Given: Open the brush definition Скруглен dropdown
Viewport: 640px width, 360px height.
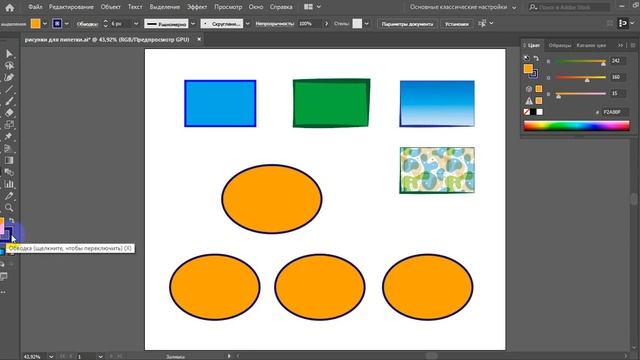Looking at the screenshot, I should (x=247, y=24).
